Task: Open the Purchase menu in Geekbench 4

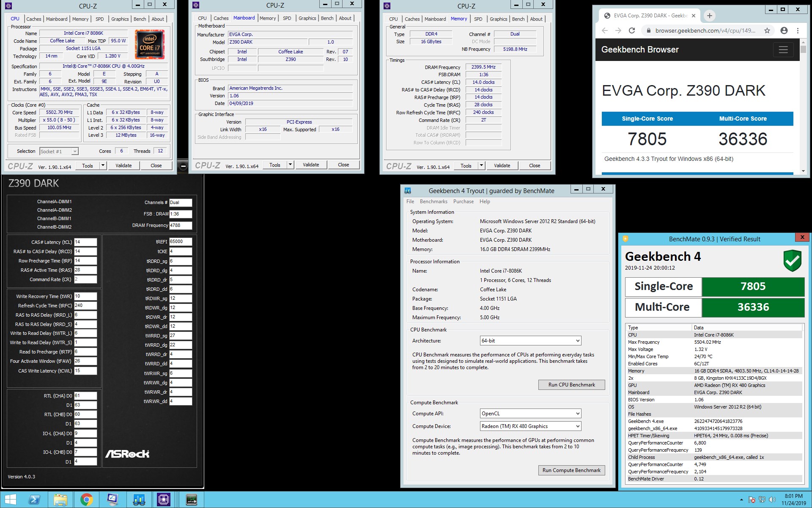Action: click(464, 202)
